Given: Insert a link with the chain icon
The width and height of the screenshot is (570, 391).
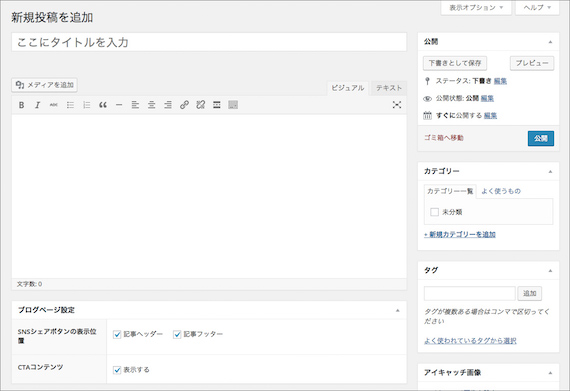Looking at the screenshot, I should pyautogui.click(x=184, y=105).
